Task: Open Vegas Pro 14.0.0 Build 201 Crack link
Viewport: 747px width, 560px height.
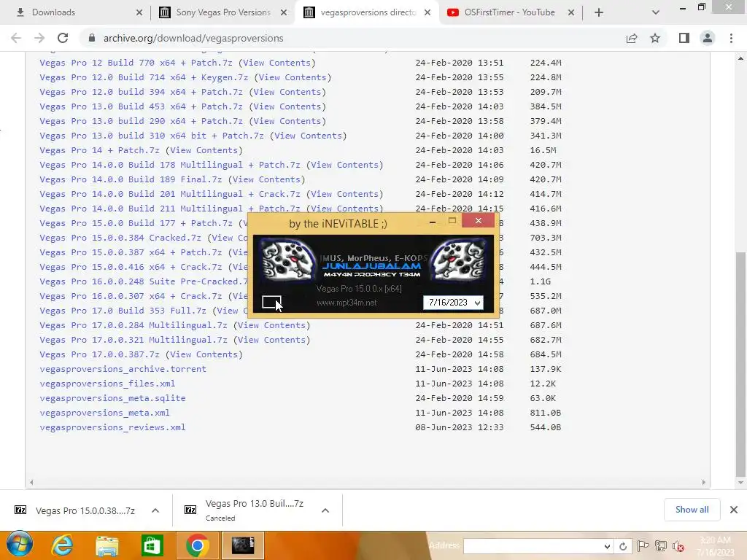Action: [x=170, y=194]
